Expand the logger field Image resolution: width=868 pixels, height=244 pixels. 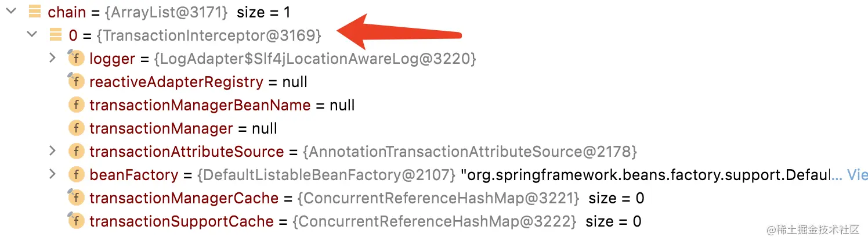click(x=52, y=58)
